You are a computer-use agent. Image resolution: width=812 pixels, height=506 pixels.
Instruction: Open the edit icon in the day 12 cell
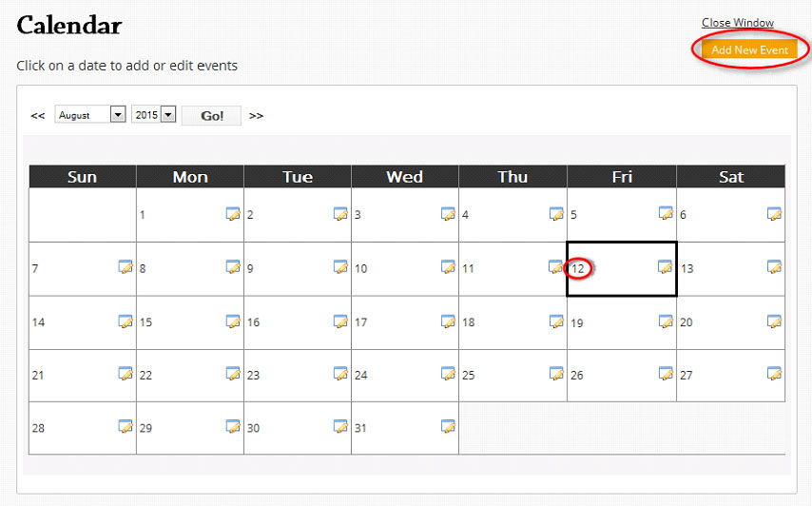click(666, 266)
